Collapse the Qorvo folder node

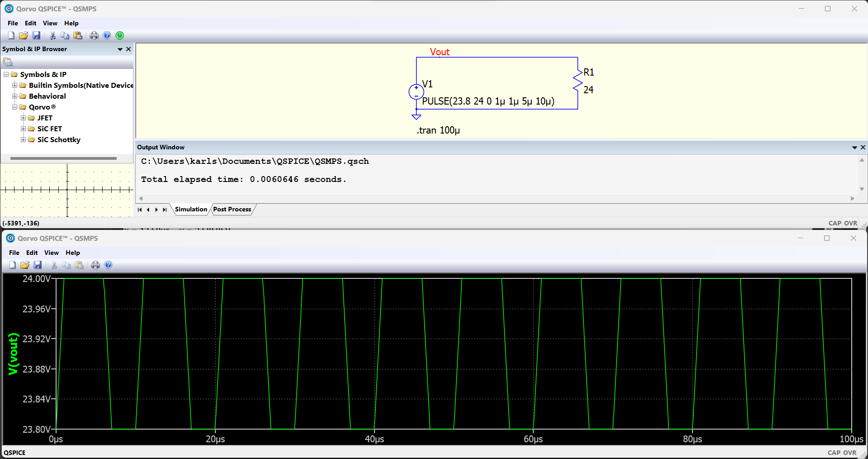pos(15,107)
